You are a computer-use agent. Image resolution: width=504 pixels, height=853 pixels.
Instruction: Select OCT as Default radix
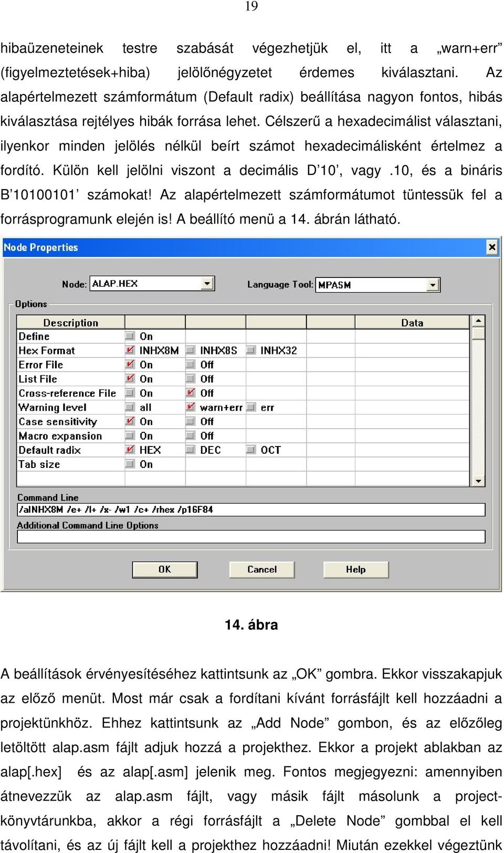pyautogui.click(x=251, y=450)
